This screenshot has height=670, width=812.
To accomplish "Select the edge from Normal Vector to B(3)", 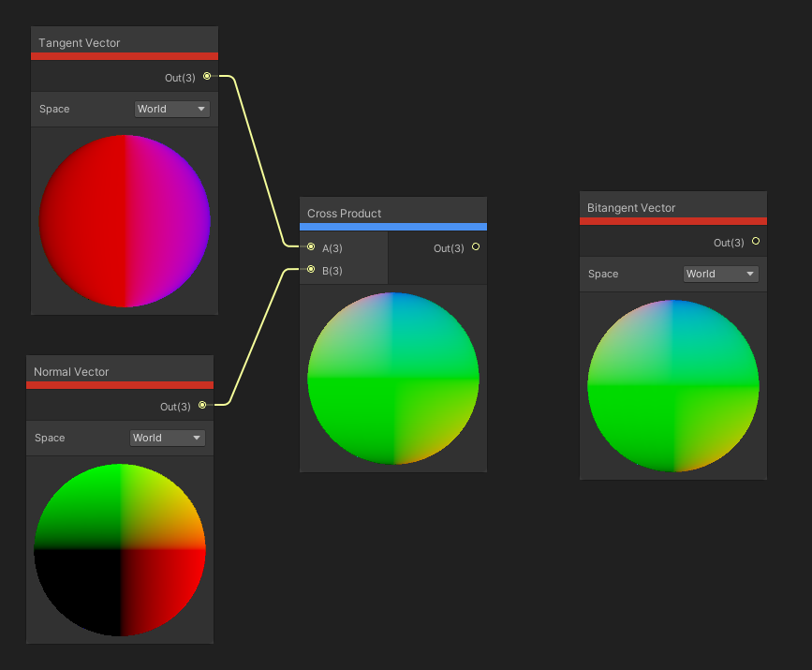I will tap(256, 337).
